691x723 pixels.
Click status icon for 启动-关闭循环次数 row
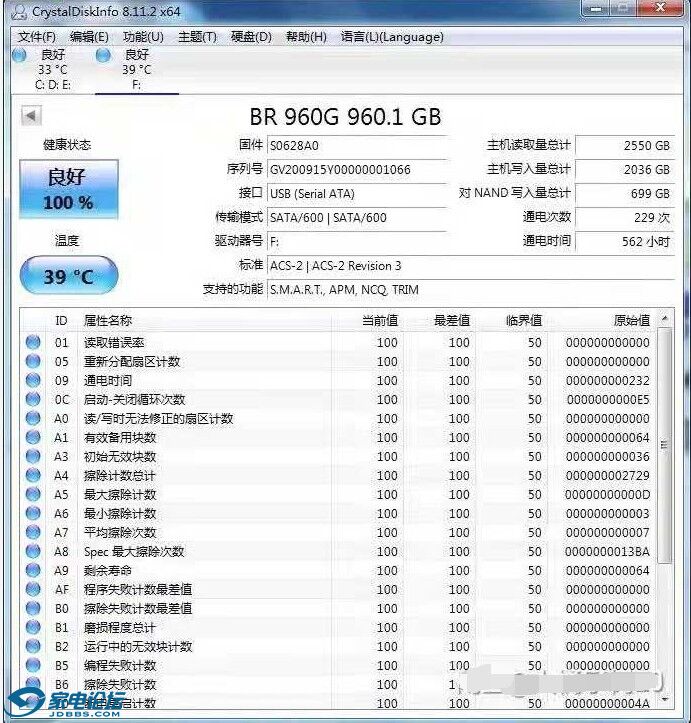33,399
